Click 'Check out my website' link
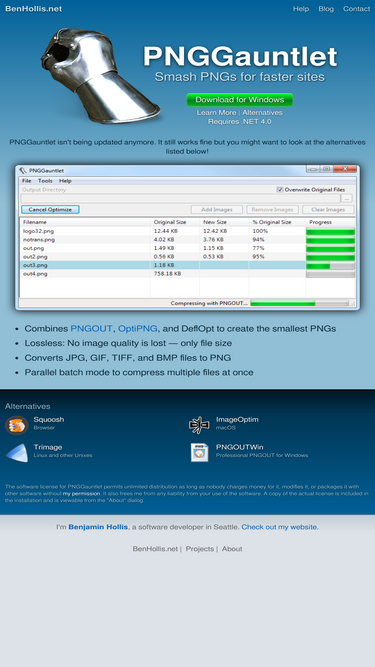375x667 pixels. coord(279,527)
